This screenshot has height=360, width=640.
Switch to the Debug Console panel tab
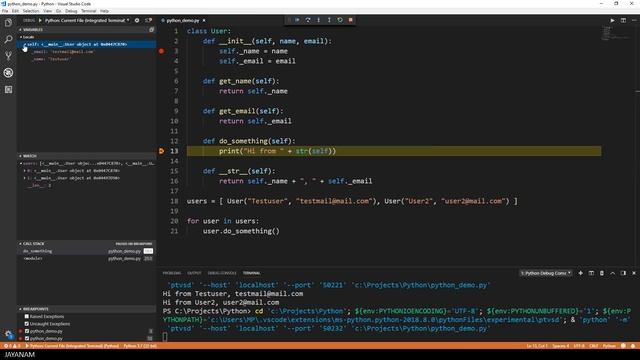(222, 273)
